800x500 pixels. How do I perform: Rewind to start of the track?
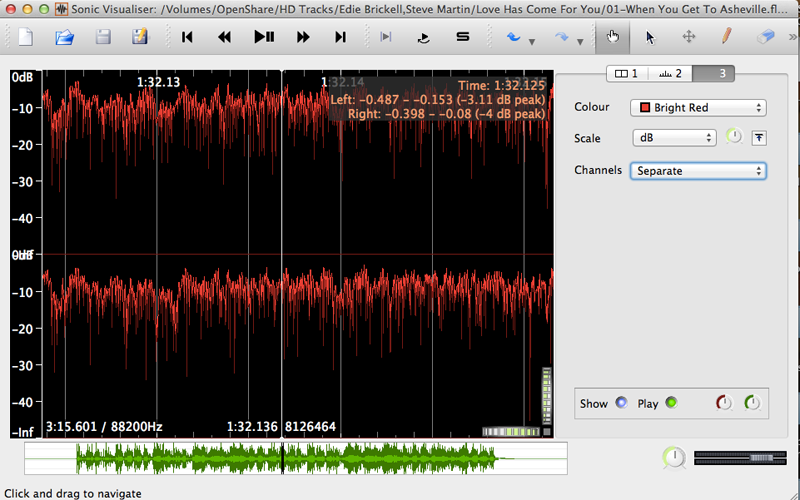[187, 37]
